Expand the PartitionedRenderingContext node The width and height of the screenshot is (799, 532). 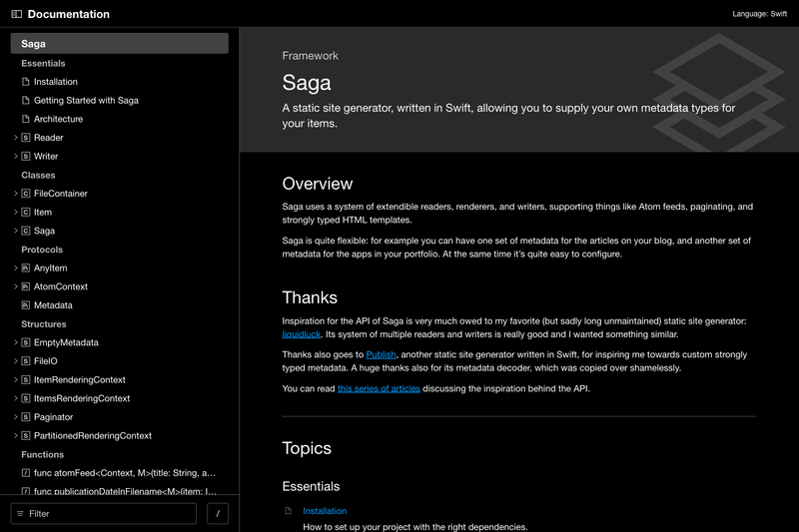click(16, 436)
